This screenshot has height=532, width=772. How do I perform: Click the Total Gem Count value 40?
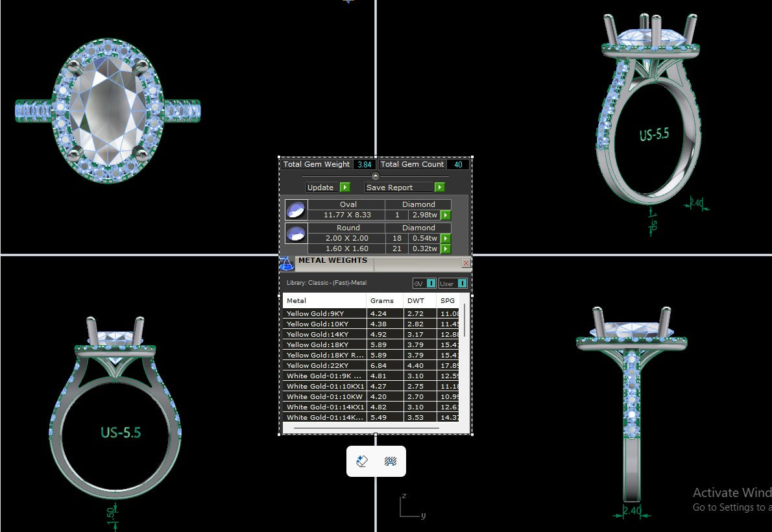pyautogui.click(x=459, y=165)
